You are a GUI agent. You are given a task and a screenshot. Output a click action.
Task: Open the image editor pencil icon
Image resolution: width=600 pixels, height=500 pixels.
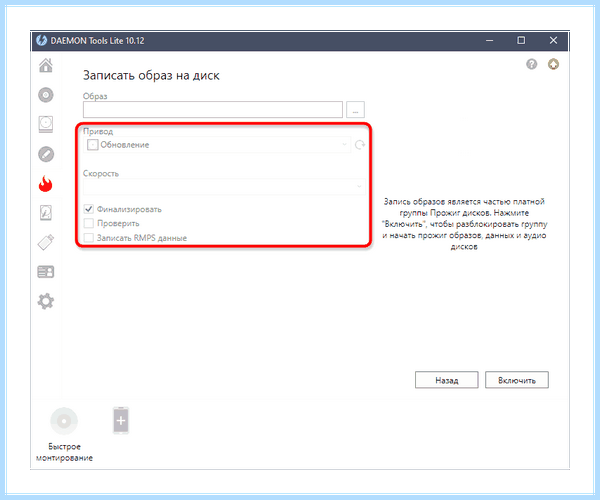click(x=46, y=154)
